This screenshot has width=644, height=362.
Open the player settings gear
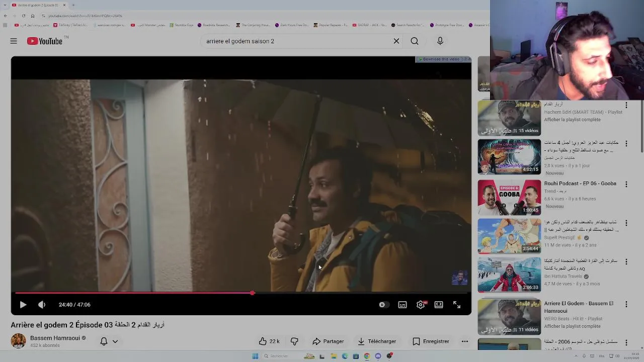pyautogui.click(x=421, y=305)
